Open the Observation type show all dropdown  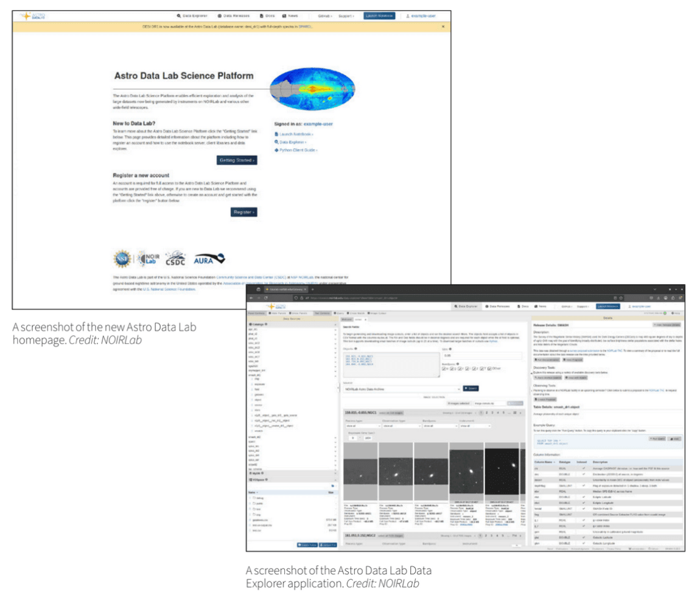pos(401,426)
